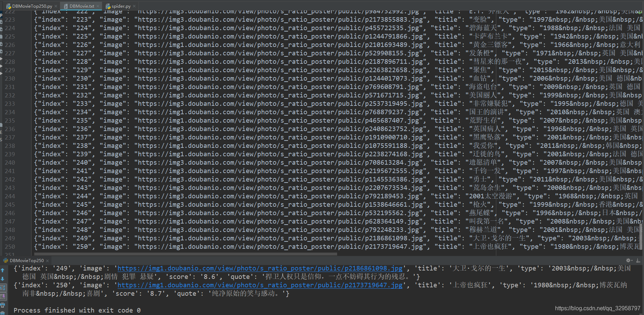
Task: Select the DBMovieTop250 run console tab
Action: point(27,260)
